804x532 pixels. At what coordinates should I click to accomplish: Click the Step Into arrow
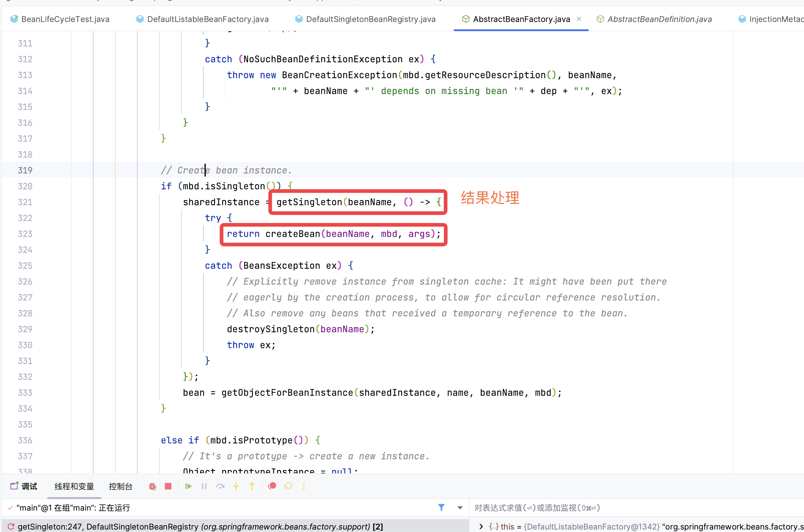(x=236, y=486)
